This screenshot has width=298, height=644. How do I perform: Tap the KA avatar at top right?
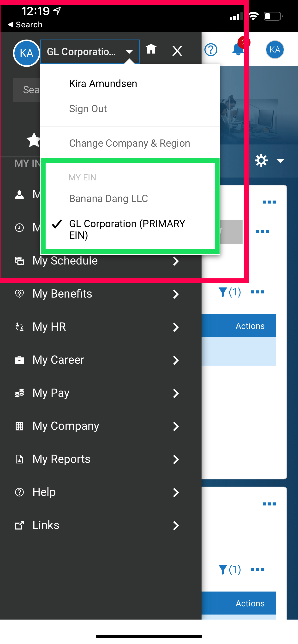pos(274,50)
